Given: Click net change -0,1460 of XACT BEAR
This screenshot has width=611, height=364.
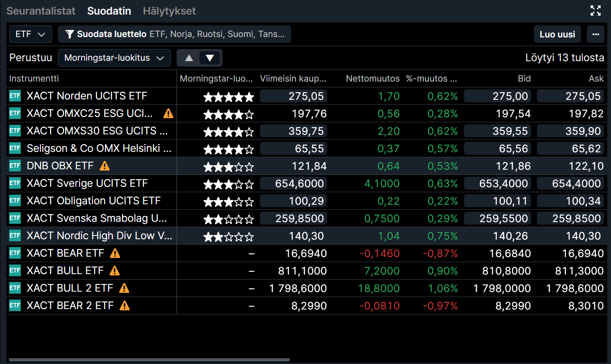Looking at the screenshot, I should pyautogui.click(x=379, y=253).
